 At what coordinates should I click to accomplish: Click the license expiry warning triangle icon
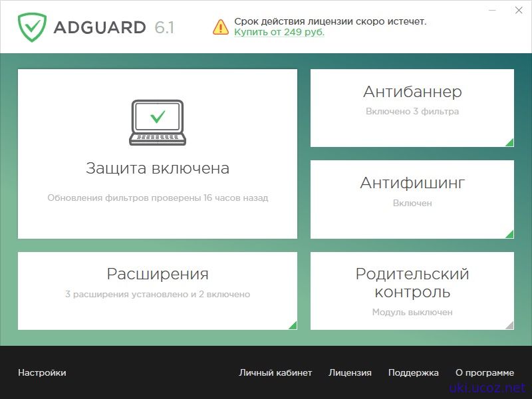pos(221,27)
